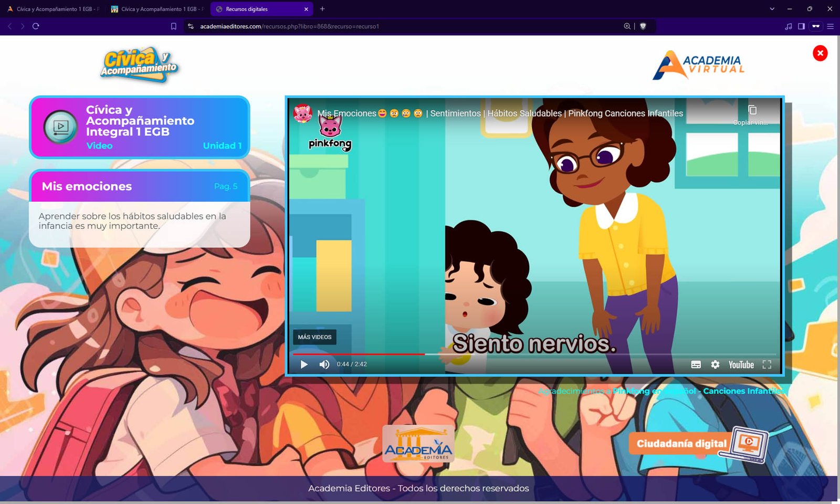Reload the current page
The image size is (840, 504).
(x=36, y=26)
